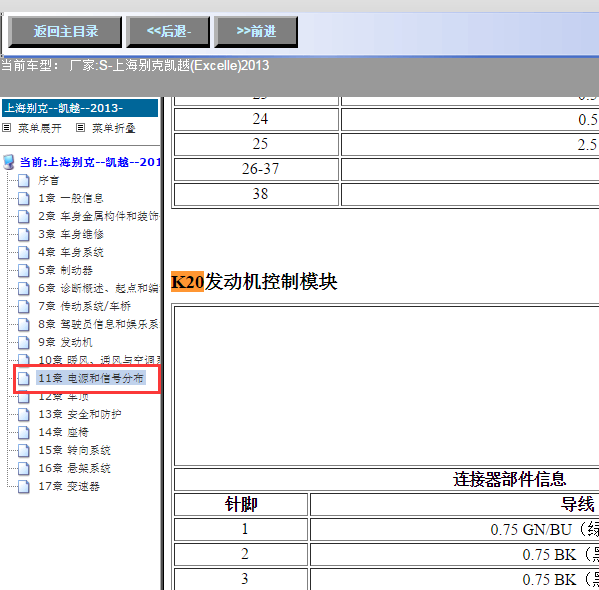
Task: Go back with the <<后退- button
Action: (168, 32)
